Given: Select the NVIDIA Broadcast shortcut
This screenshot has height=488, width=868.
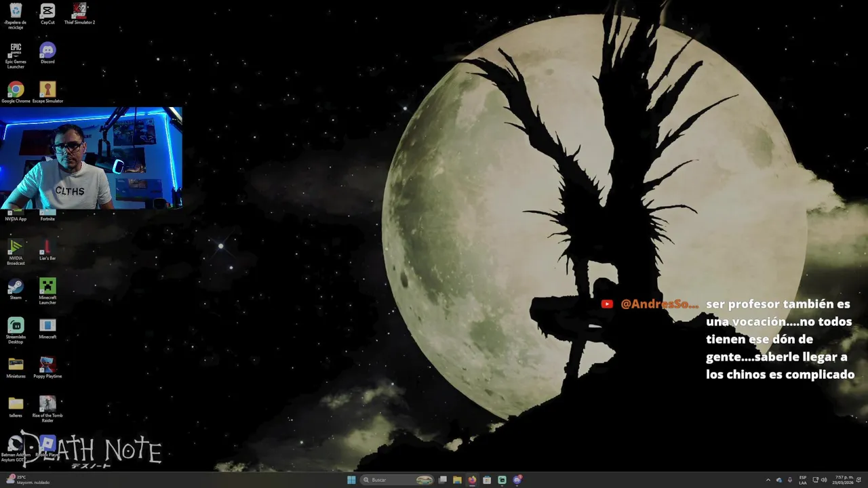Looking at the screenshot, I should pos(16,252).
